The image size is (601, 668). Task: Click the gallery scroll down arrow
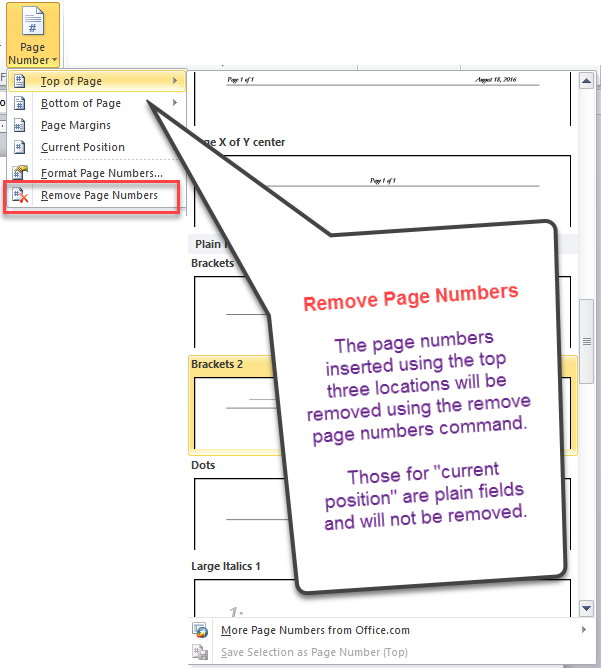pyautogui.click(x=587, y=608)
